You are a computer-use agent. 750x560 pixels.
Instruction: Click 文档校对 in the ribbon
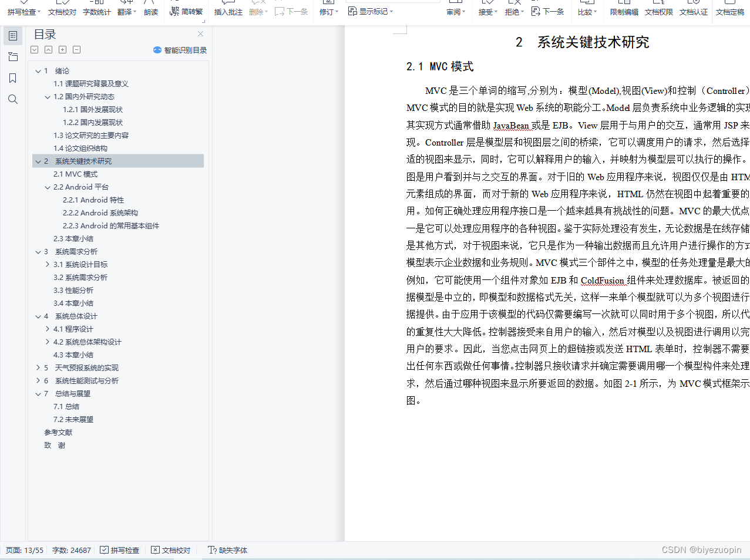tap(62, 12)
